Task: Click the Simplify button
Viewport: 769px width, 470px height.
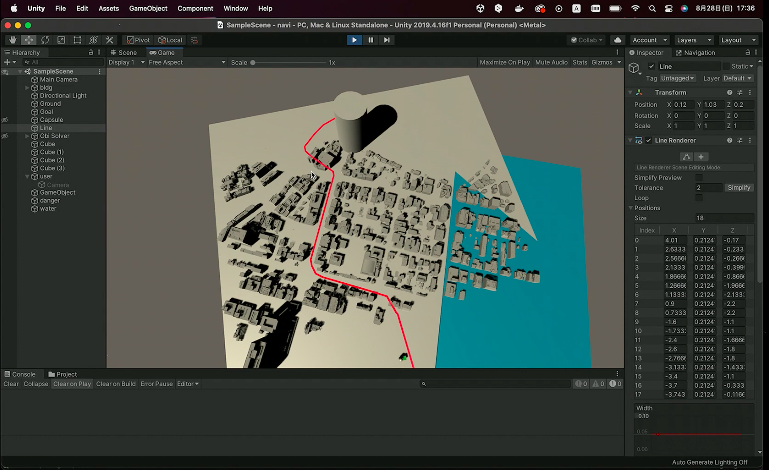Action: point(739,187)
